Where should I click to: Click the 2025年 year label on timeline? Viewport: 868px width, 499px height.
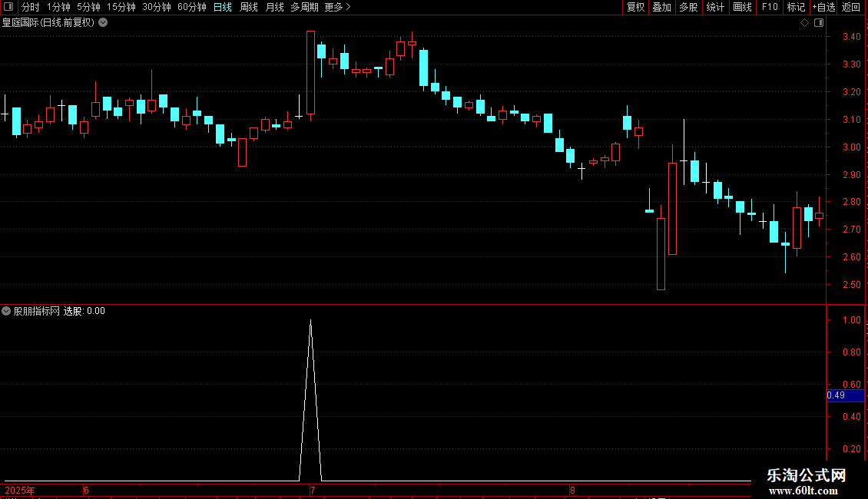(x=20, y=490)
